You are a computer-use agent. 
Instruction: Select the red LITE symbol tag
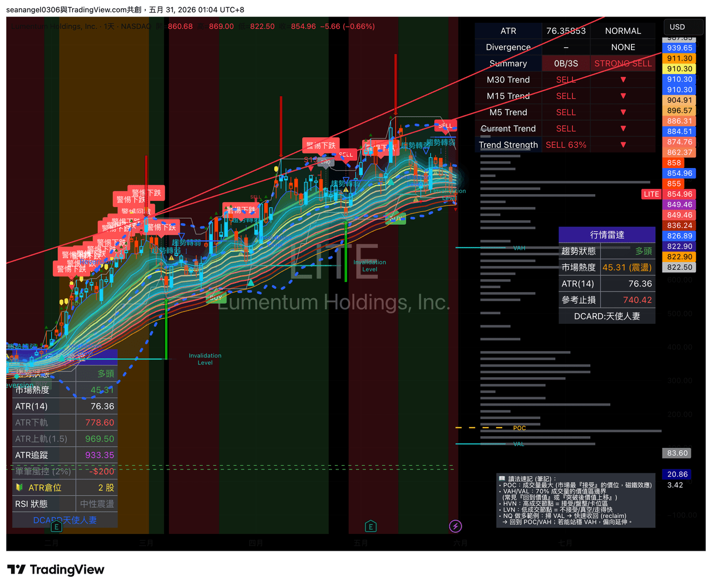click(x=651, y=194)
